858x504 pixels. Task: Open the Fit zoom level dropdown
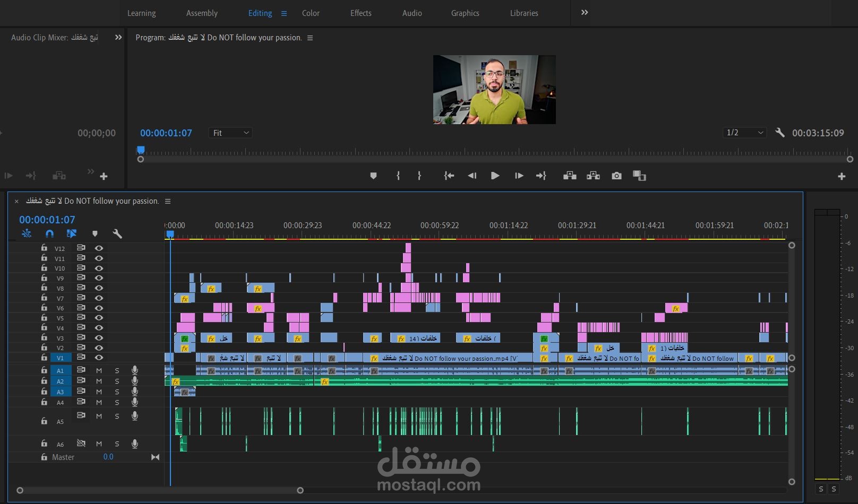coord(230,133)
